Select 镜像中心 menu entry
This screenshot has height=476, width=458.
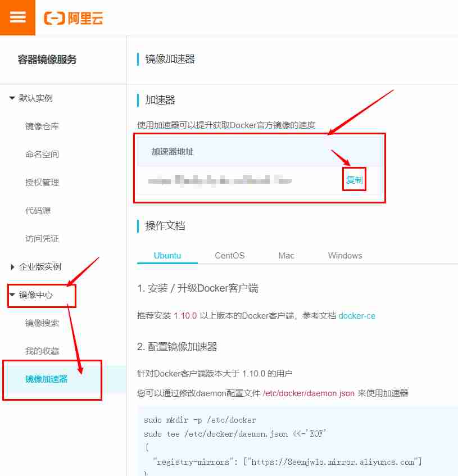[x=35, y=295]
